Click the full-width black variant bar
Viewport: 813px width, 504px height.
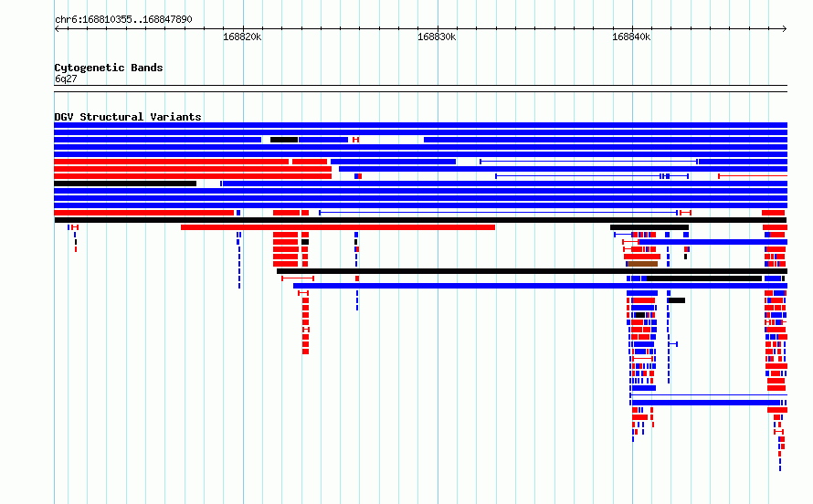(x=420, y=220)
